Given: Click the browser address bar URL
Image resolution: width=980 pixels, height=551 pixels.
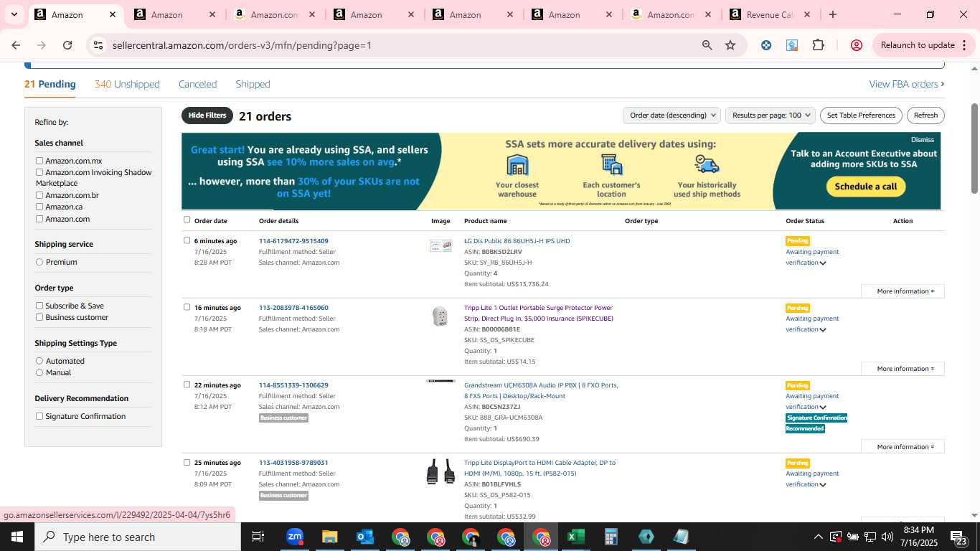Looking at the screenshot, I should click(242, 45).
